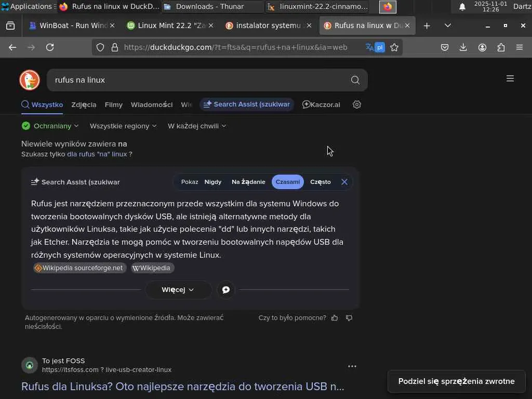Screen dimensions: 532x399
Task: Bookmark this page with the star
Action: tap(394, 47)
